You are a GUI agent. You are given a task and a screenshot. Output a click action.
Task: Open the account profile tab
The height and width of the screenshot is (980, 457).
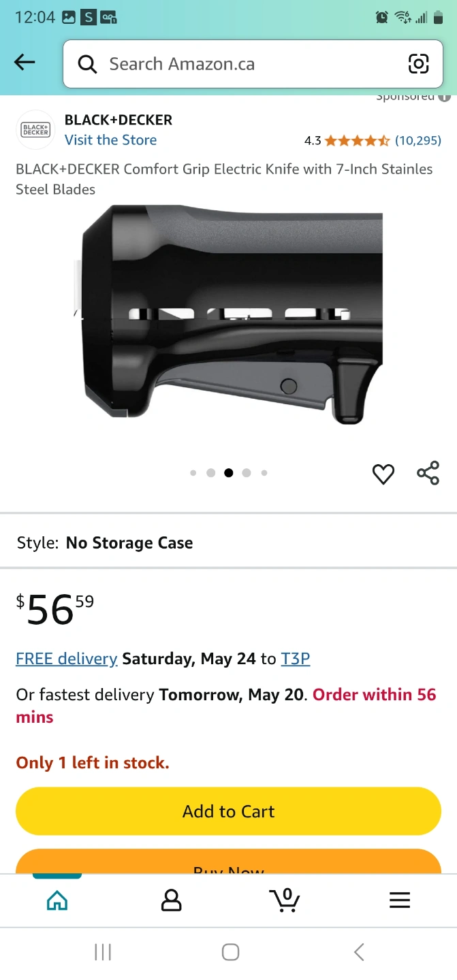[x=171, y=900]
